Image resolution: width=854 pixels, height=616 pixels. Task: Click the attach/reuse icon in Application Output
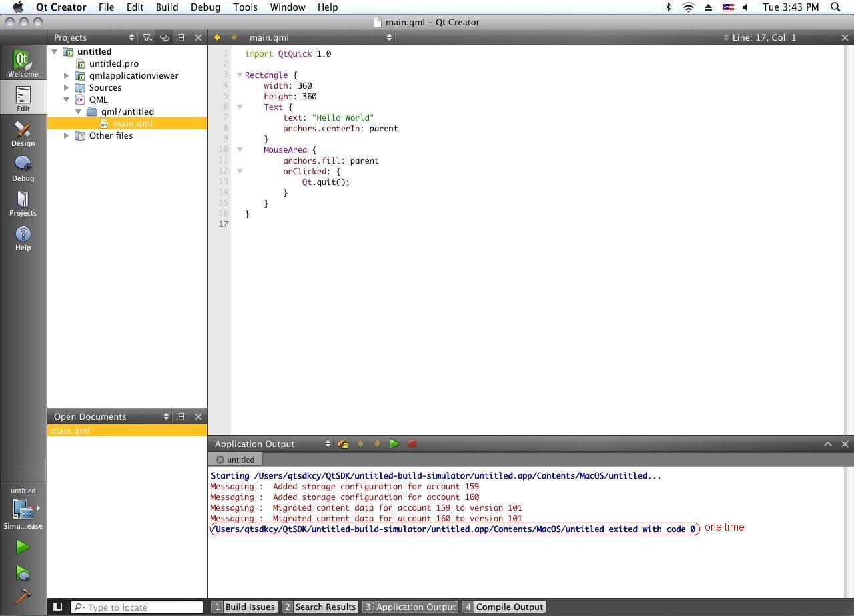343,444
